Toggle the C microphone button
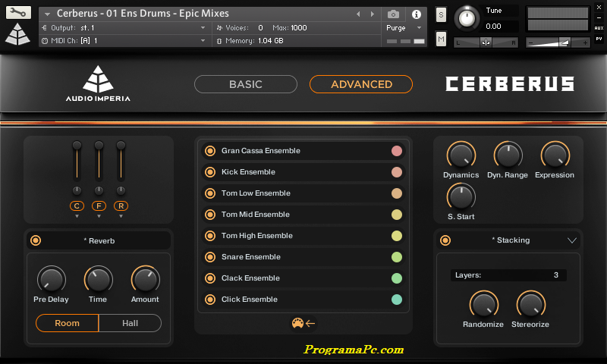Image resolution: width=607 pixels, height=364 pixels. pos(77,206)
